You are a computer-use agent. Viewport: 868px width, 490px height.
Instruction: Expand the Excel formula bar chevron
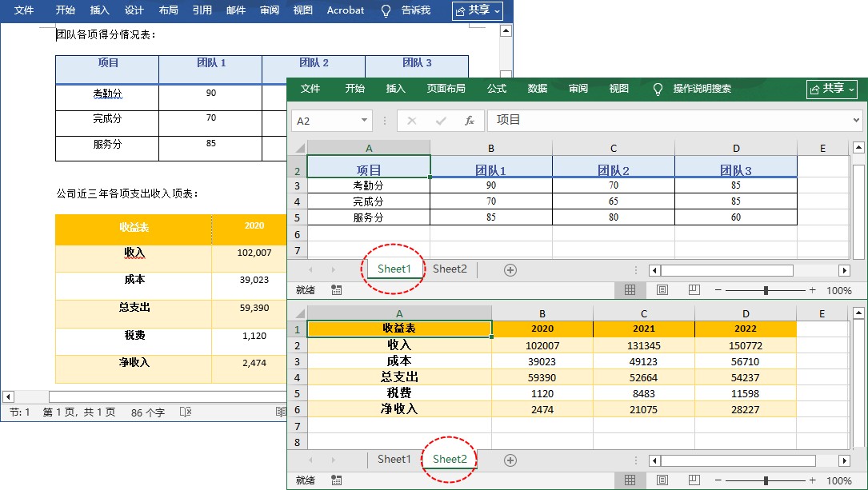point(856,120)
